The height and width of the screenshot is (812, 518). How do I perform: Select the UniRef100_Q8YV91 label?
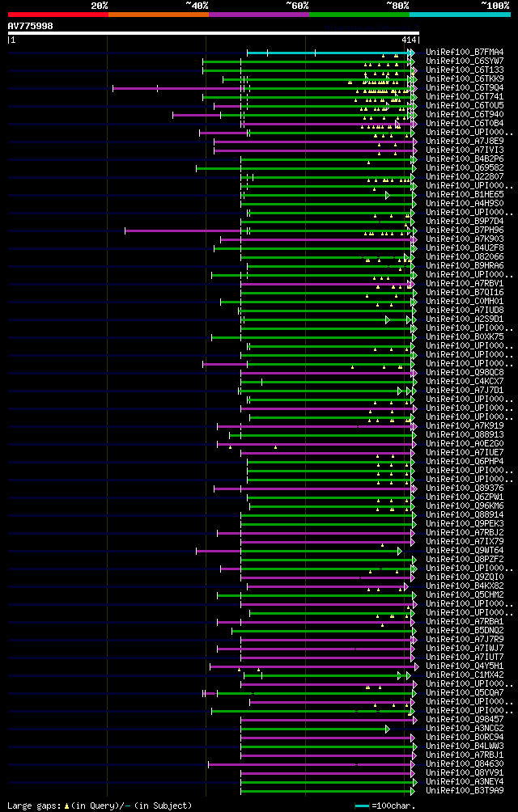point(464,772)
